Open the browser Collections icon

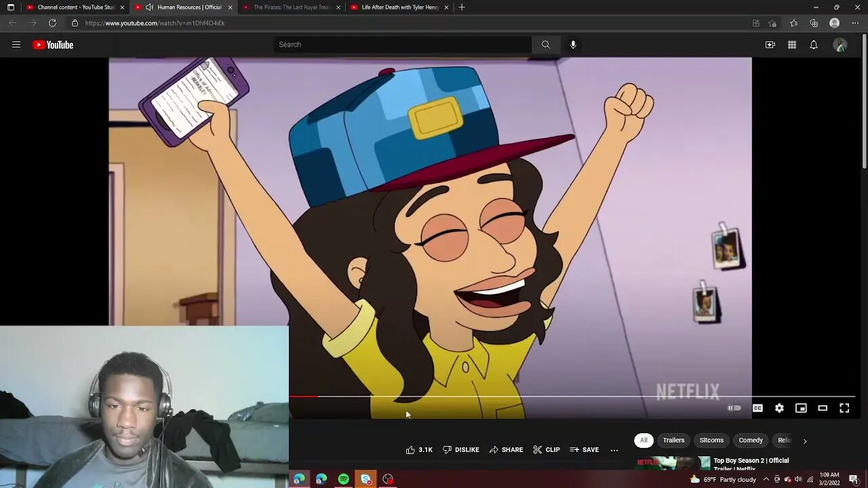(x=814, y=23)
